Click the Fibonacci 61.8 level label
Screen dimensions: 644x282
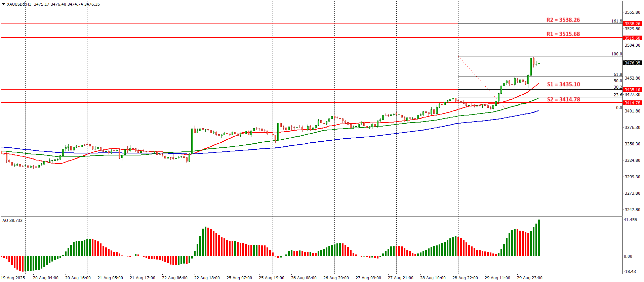pyautogui.click(x=617, y=75)
